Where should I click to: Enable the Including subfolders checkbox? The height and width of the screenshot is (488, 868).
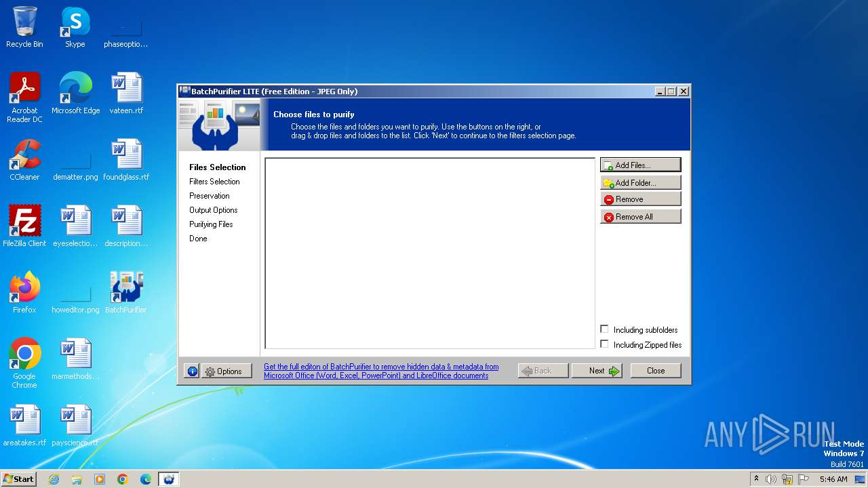(604, 329)
